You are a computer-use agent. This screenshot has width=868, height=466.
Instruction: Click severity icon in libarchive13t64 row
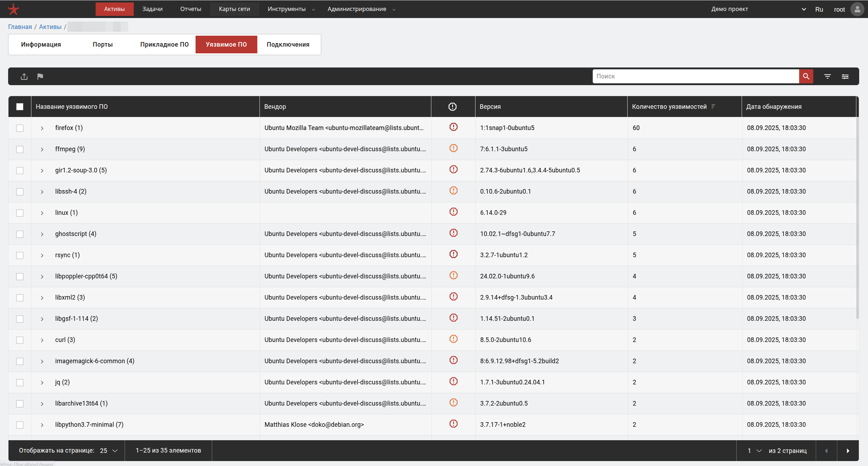click(454, 402)
